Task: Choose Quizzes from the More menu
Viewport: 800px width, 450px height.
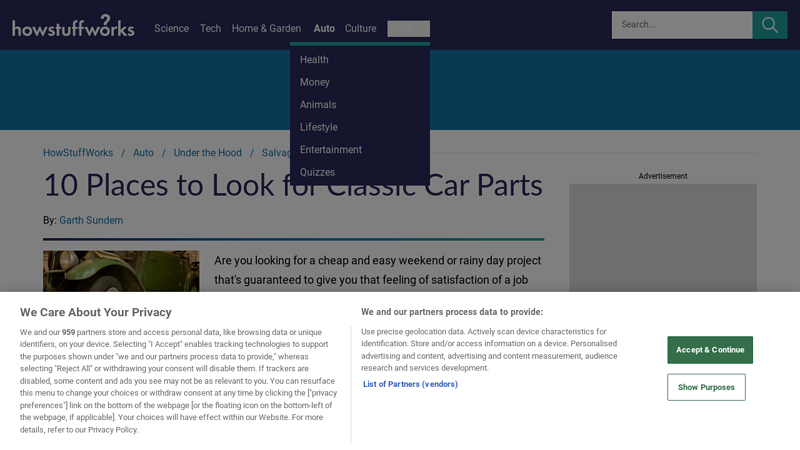Action: 317,172
